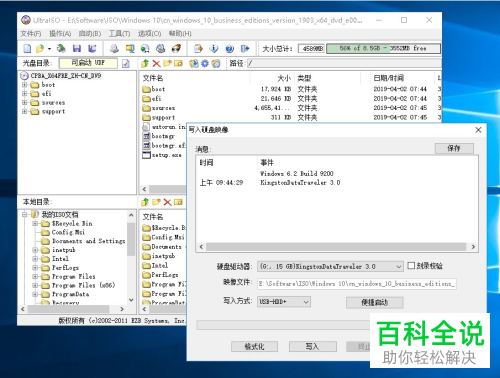
Task: Click the New folder icon in 光盘目录 toolbar
Action: coord(167,63)
